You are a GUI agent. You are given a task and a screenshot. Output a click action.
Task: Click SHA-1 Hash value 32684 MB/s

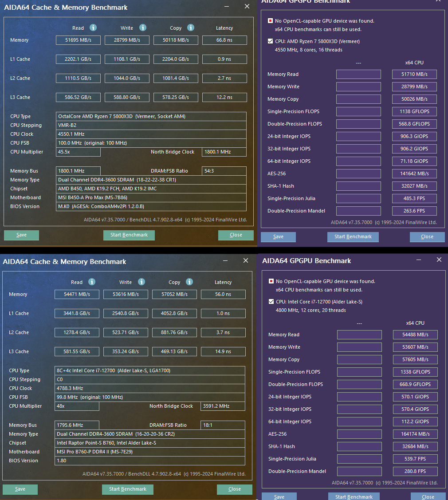tap(416, 447)
